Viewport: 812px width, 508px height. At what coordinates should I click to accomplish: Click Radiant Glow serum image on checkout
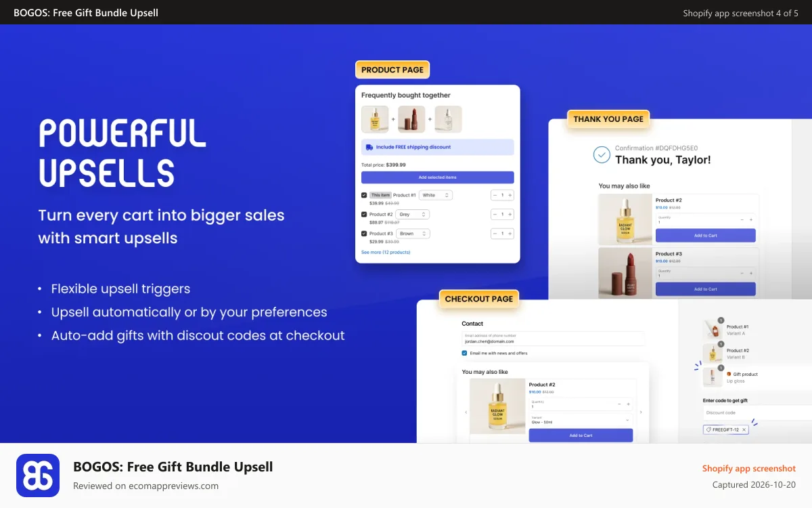[x=497, y=406]
